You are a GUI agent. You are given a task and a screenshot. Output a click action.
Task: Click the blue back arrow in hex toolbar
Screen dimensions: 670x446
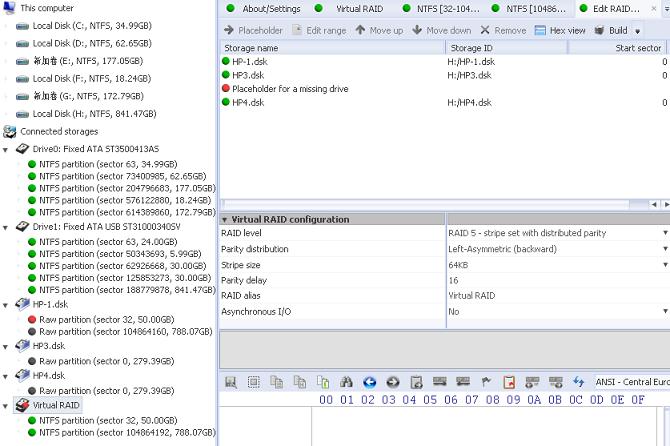(369, 382)
